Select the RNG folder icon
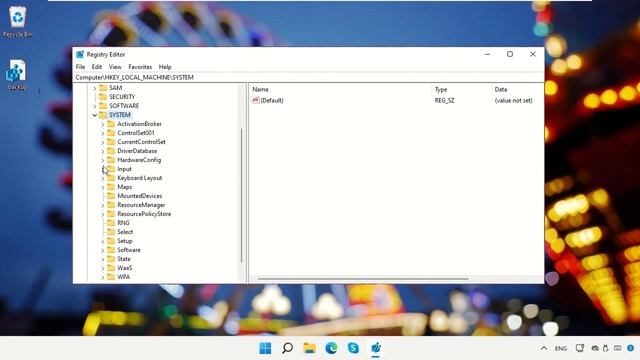Viewport: 640px width, 360px height. click(111, 222)
